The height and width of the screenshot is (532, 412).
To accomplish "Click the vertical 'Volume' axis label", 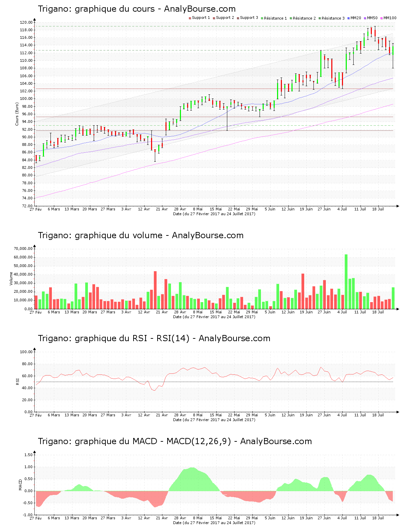I will 11,279.
